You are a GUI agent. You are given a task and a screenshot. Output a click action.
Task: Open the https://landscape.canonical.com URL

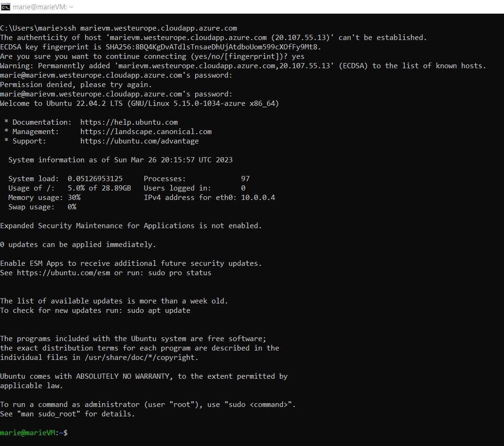tap(146, 132)
